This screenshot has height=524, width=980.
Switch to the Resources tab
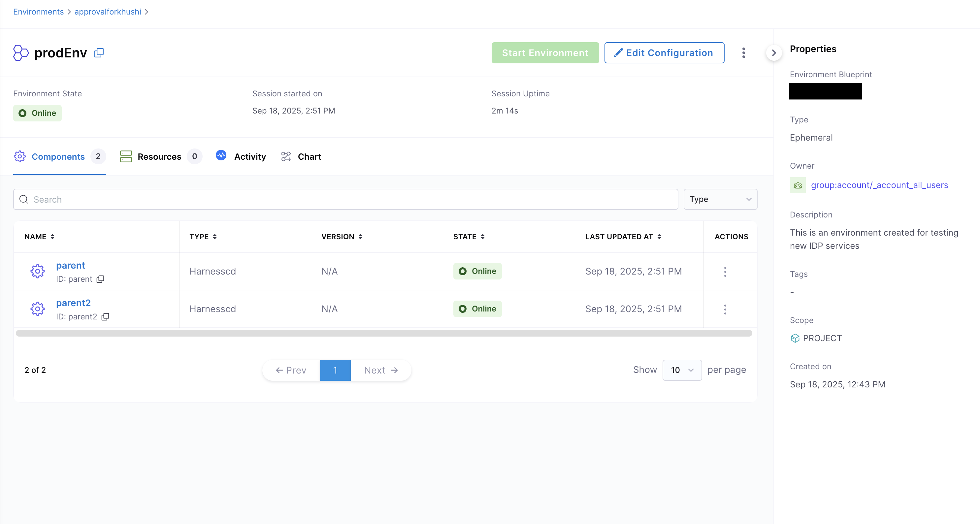point(159,156)
